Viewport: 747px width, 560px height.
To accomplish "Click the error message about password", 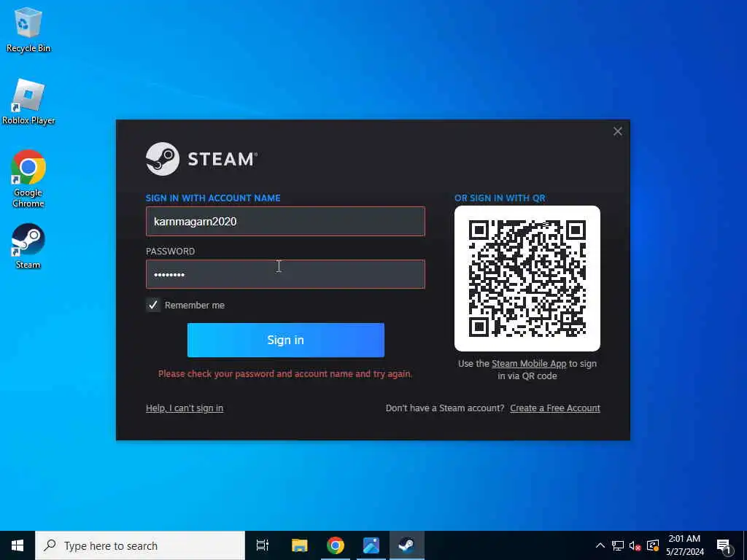I will coord(285,374).
